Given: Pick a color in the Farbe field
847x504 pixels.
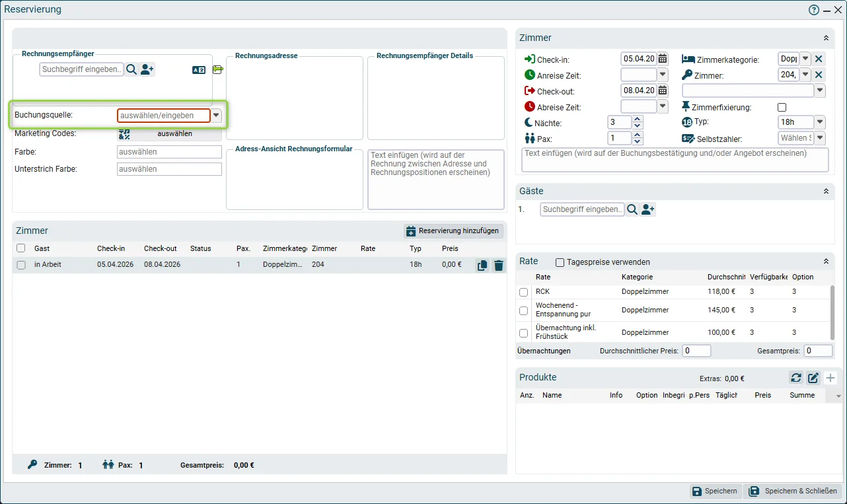Looking at the screenshot, I should click(x=170, y=152).
